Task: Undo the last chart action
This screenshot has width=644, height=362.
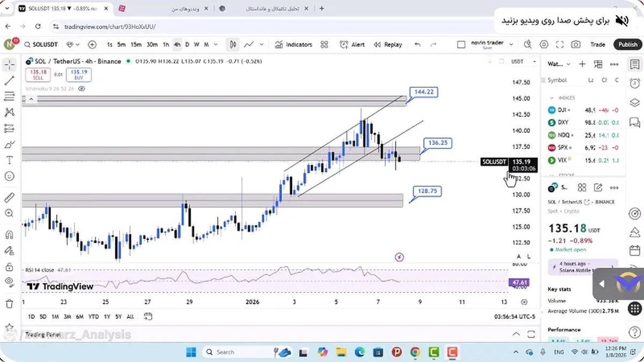Action: [x=418, y=45]
